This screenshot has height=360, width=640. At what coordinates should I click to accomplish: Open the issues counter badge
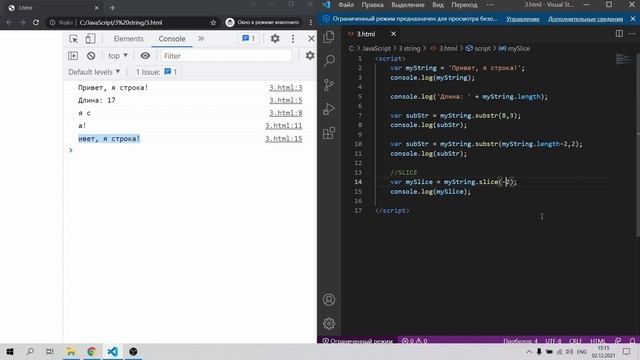pos(249,39)
